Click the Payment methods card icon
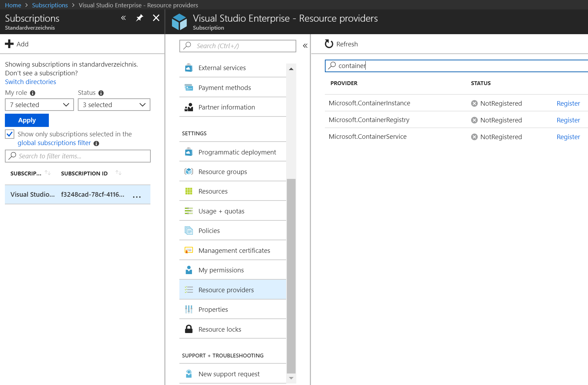The image size is (588, 385). pos(189,88)
